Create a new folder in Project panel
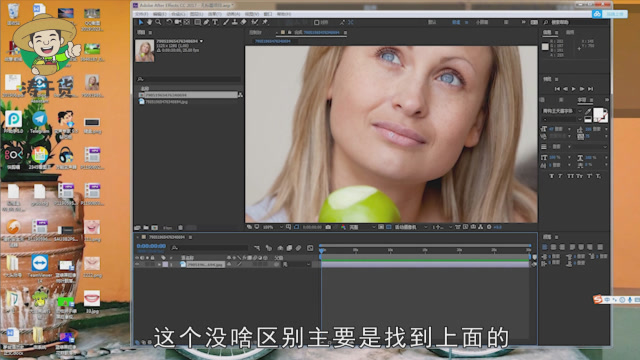Viewport: 640px width, 360px height. [146, 227]
